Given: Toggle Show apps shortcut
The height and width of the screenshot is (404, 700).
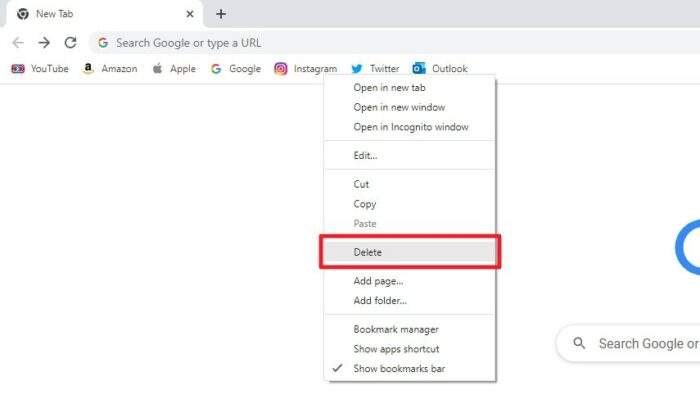Looking at the screenshot, I should 410,349.
